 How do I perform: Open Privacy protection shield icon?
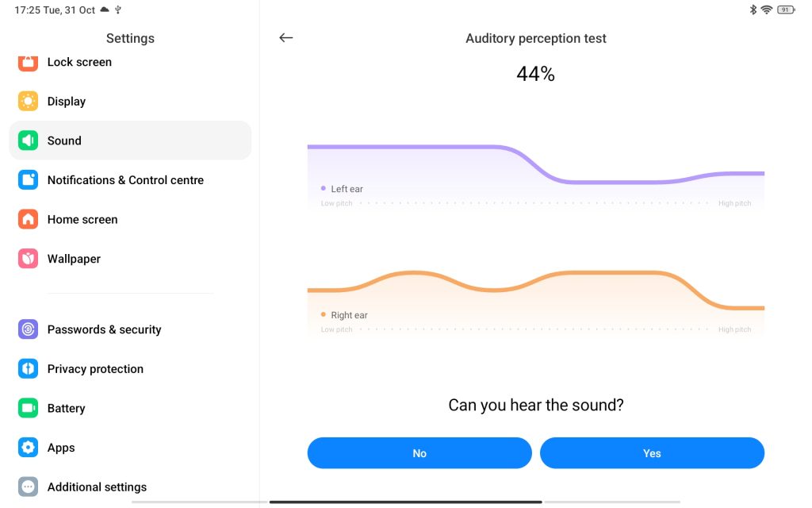click(29, 369)
